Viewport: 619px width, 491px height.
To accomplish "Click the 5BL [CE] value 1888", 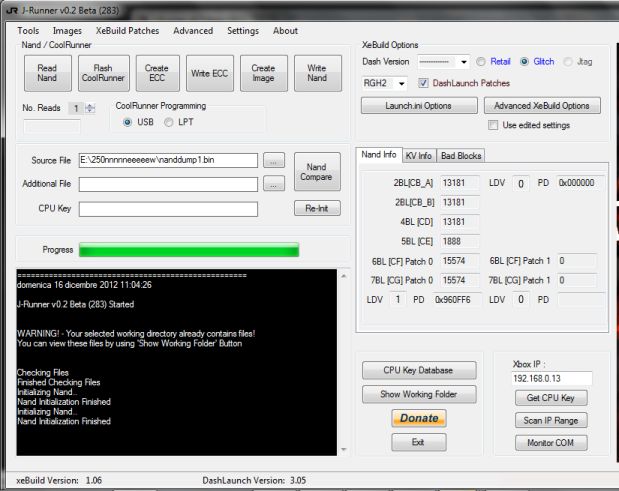I will tap(460, 241).
